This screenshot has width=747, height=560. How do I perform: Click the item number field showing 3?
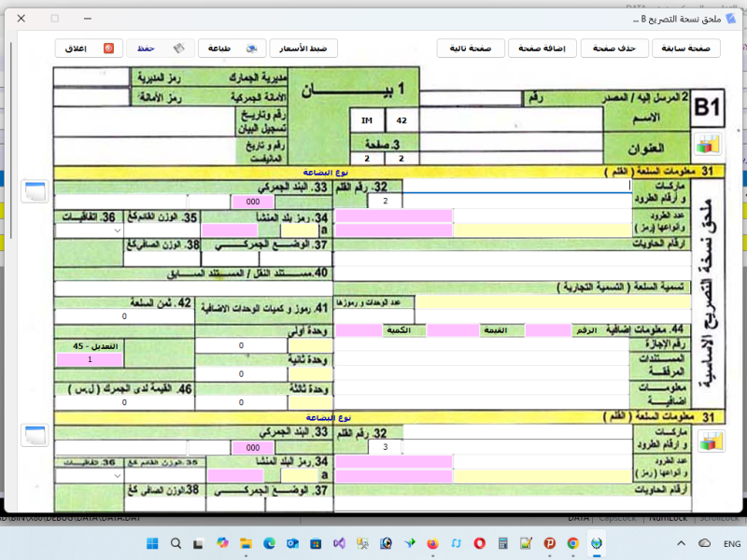385,447
